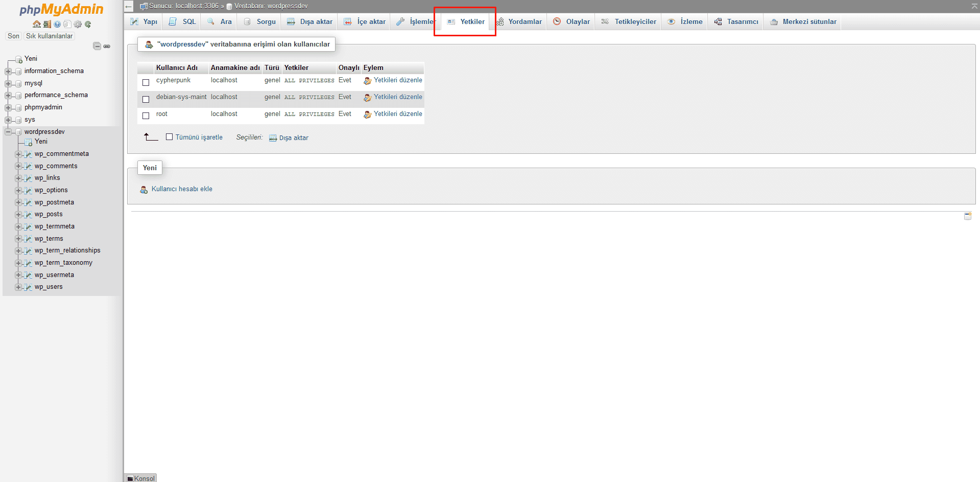Click the bookmark icon at page right
The height and width of the screenshot is (482, 980).
968,216
